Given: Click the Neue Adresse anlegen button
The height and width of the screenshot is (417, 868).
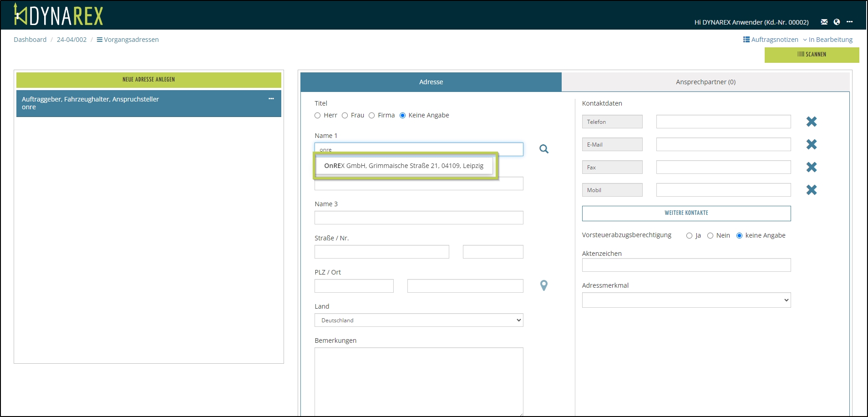Looking at the screenshot, I should 148,80.
